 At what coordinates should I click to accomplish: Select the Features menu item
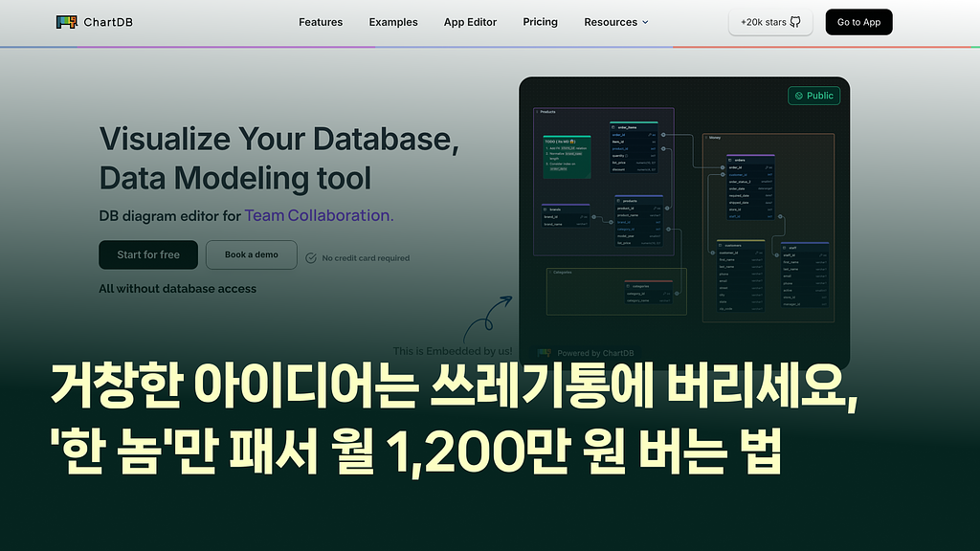click(321, 22)
